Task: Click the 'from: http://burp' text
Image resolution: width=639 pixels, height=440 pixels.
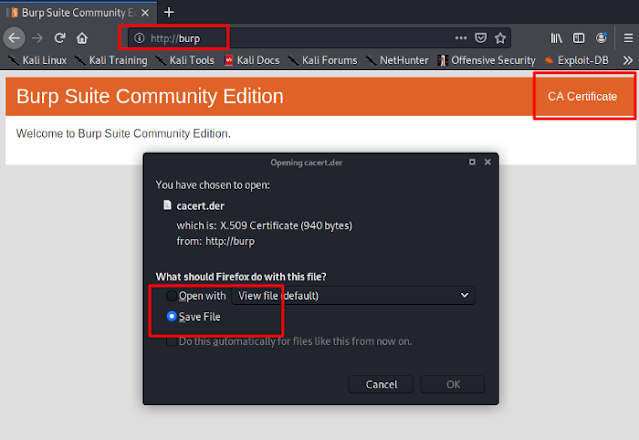Action: (x=216, y=241)
